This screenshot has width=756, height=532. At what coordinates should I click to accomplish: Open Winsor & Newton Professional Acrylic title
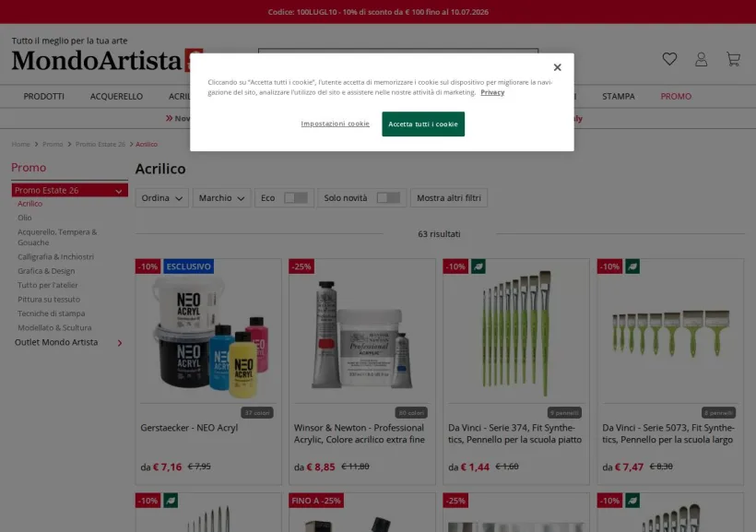point(360,433)
